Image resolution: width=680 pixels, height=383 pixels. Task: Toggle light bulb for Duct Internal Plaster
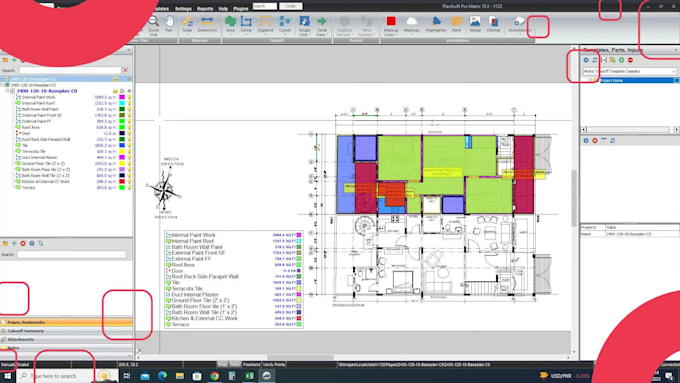click(x=129, y=158)
